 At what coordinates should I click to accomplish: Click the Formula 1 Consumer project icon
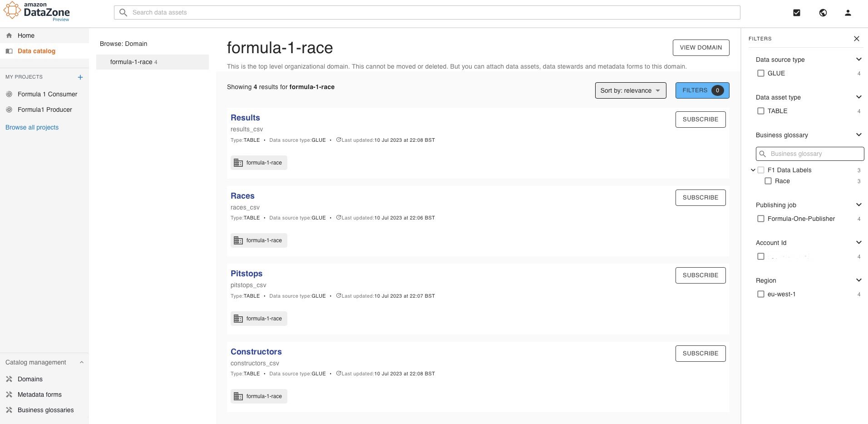pyautogui.click(x=9, y=94)
